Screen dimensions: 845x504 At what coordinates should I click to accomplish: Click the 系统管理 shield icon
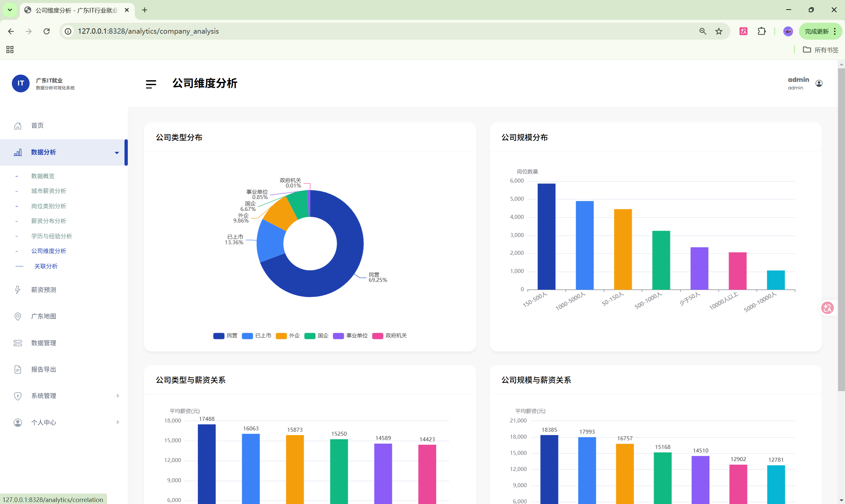[18, 396]
